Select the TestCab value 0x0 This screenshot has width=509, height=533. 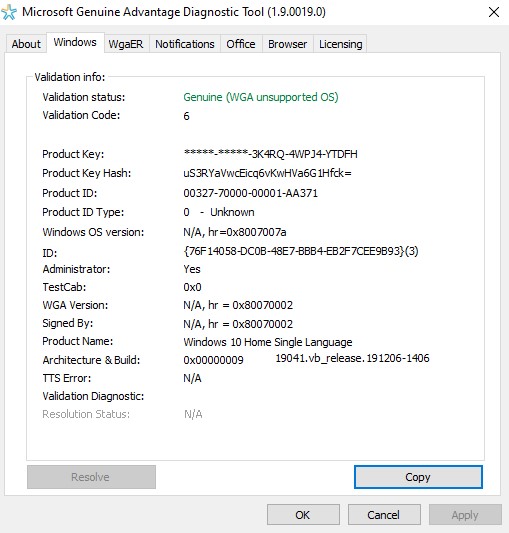(x=192, y=287)
